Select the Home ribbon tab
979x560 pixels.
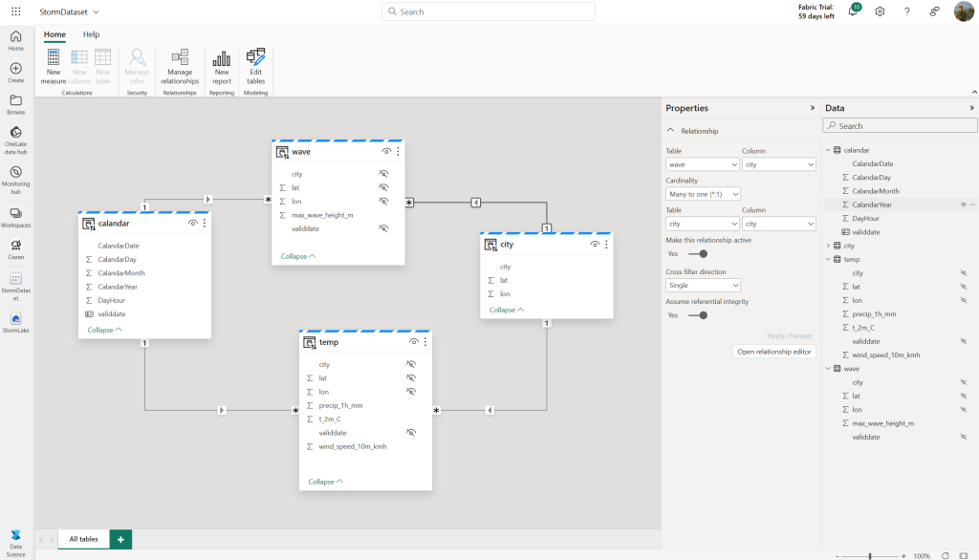(x=54, y=34)
